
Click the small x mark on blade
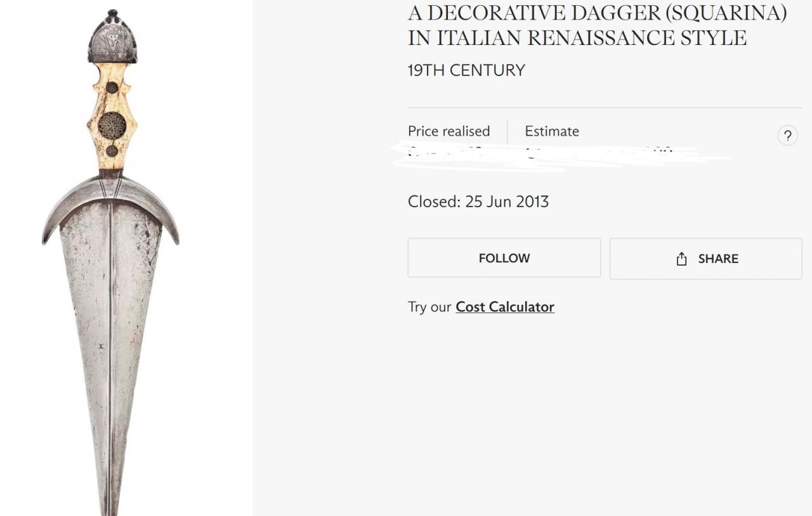coord(100,346)
